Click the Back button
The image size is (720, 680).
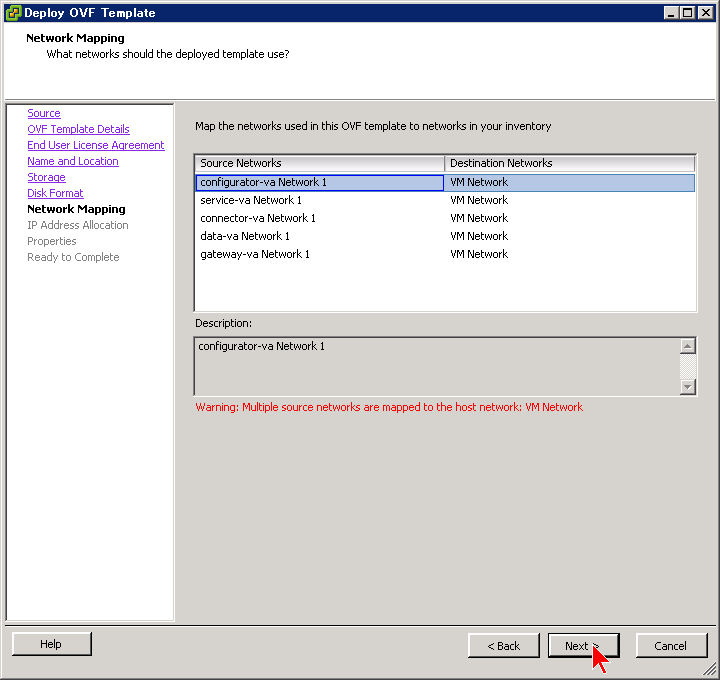click(504, 646)
